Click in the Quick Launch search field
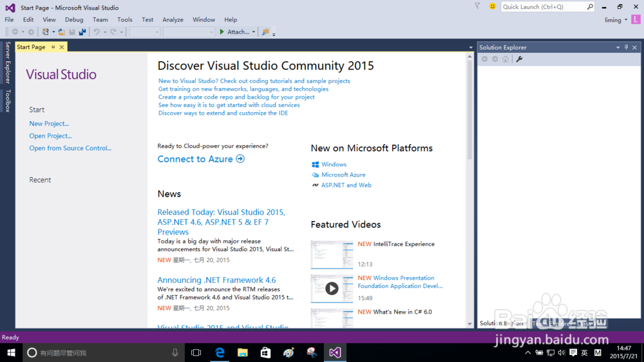The height and width of the screenshot is (362, 644). [x=543, y=6]
